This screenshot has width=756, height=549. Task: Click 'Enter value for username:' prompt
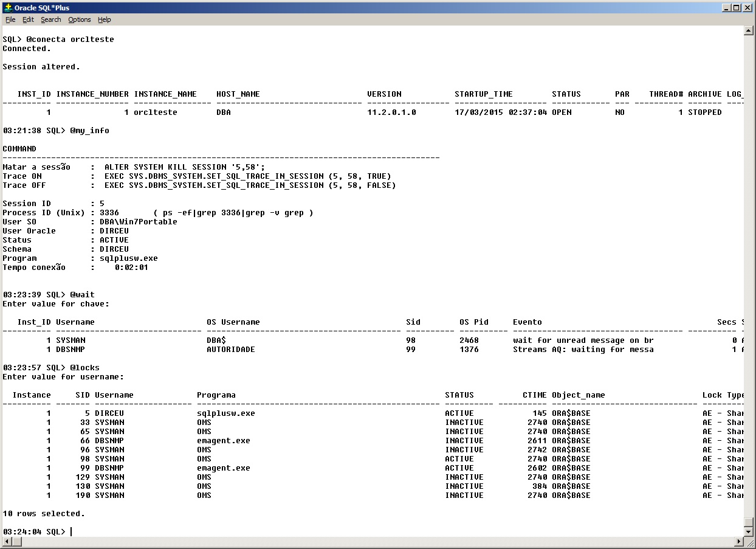pos(63,377)
